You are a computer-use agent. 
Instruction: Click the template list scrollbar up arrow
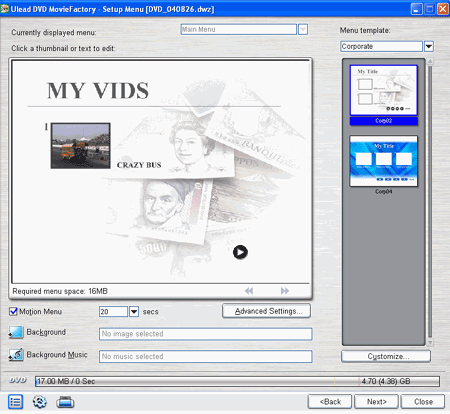(430, 61)
